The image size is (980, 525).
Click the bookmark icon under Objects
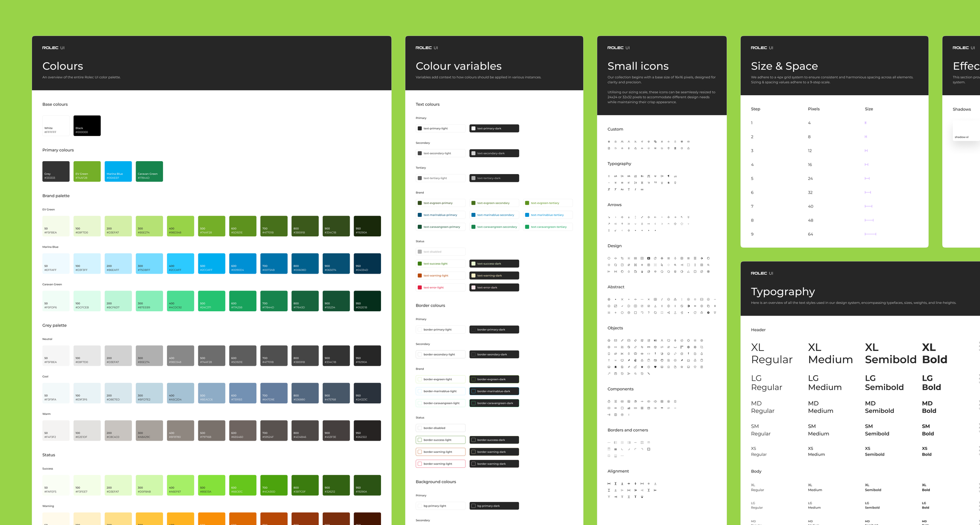tap(616, 367)
